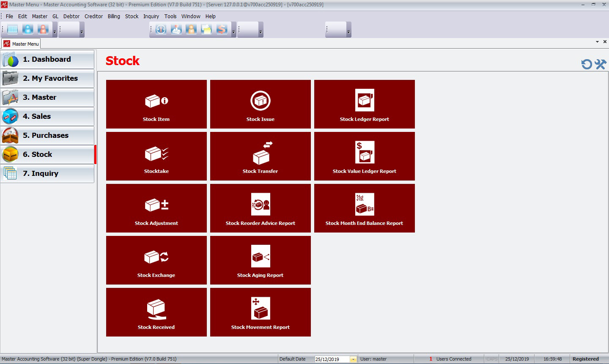This screenshot has width=609, height=364.
Task: Click the orange person toolbar icon
Action: (191, 30)
